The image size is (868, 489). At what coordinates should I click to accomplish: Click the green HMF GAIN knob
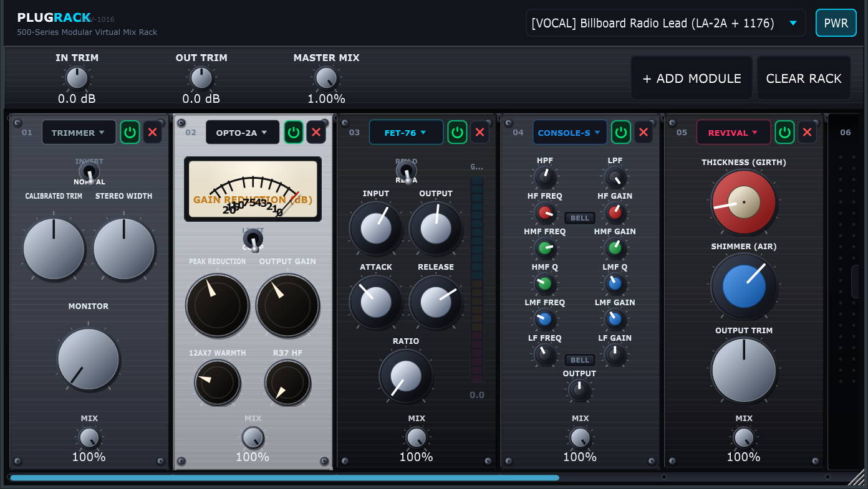615,249
